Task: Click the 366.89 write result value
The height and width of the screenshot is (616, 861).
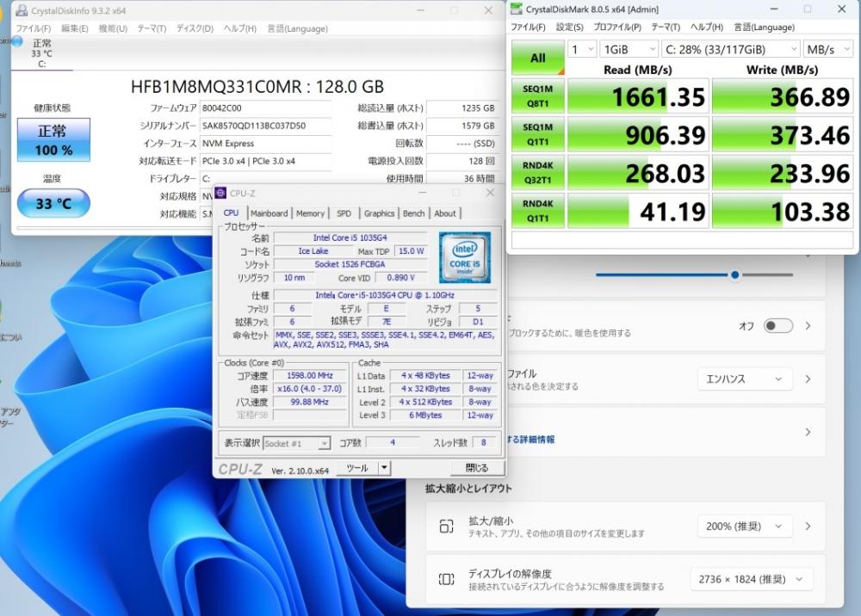Action: tap(783, 96)
